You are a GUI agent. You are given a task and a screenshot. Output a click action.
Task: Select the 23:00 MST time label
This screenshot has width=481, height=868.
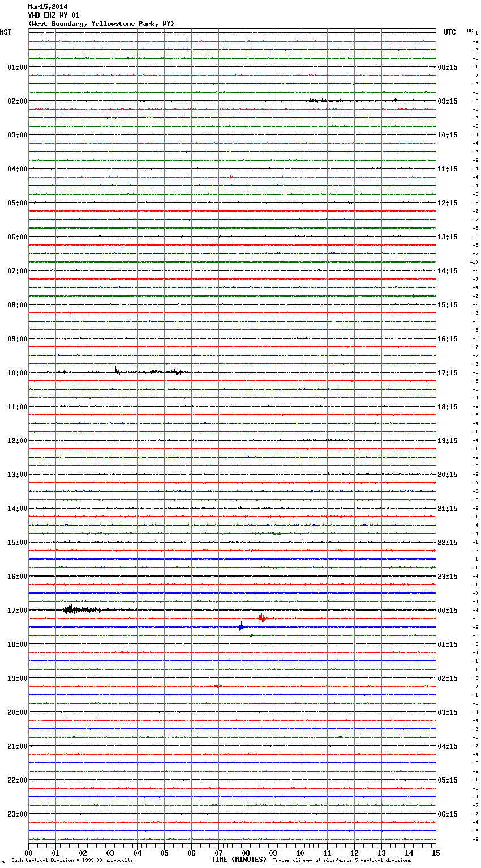click(x=18, y=814)
